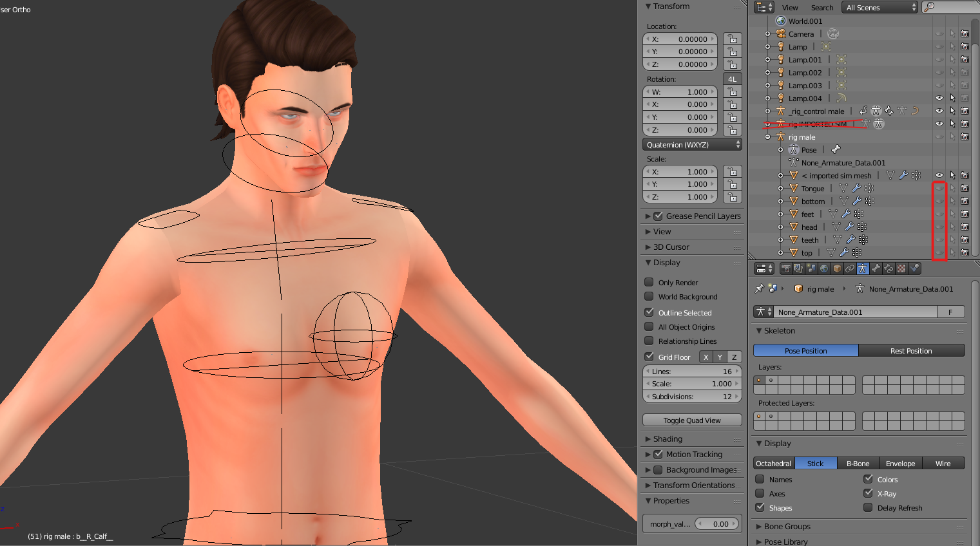Open the Render Layers properties tab

pyautogui.click(x=798, y=268)
